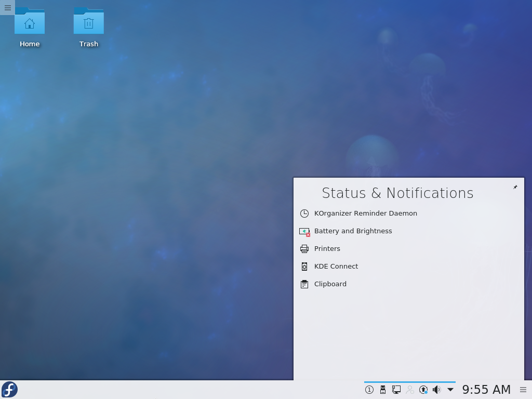
Task: Click the 9:55 AM digital clock
Action: tap(486, 390)
